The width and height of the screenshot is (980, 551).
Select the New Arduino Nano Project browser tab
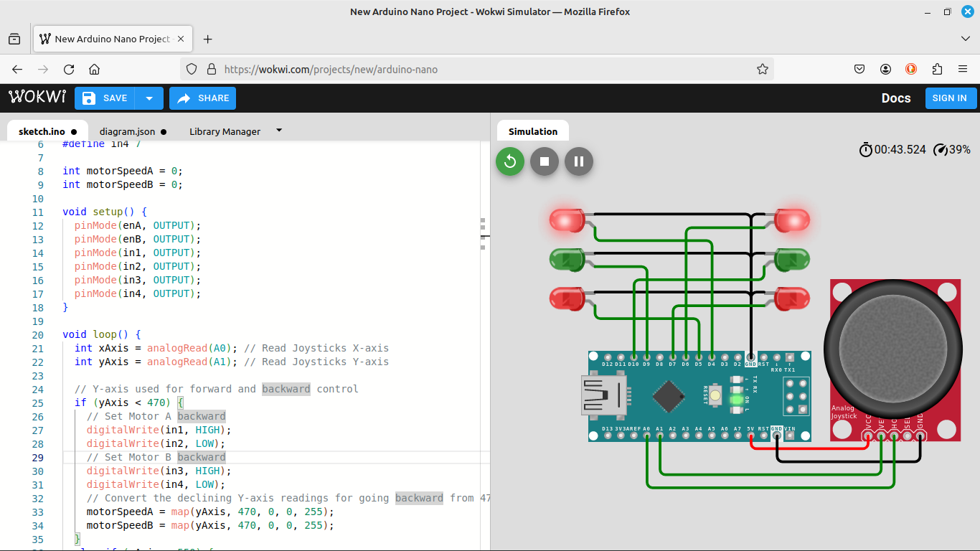click(x=113, y=39)
